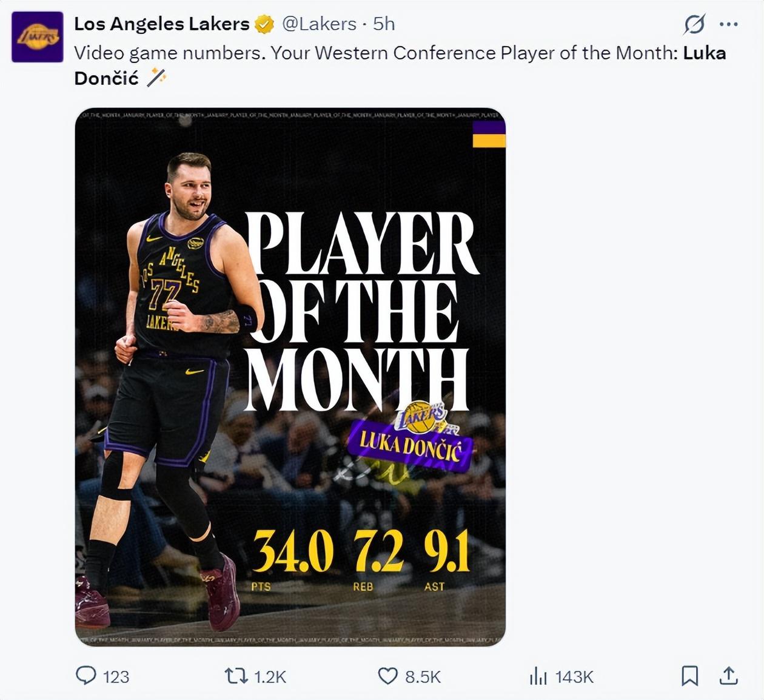The width and height of the screenshot is (764, 700).
Task: Open the Player of the Month image
Action: tap(290, 377)
